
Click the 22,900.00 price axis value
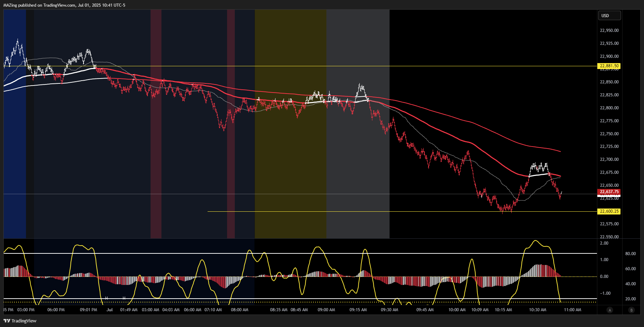point(609,56)
